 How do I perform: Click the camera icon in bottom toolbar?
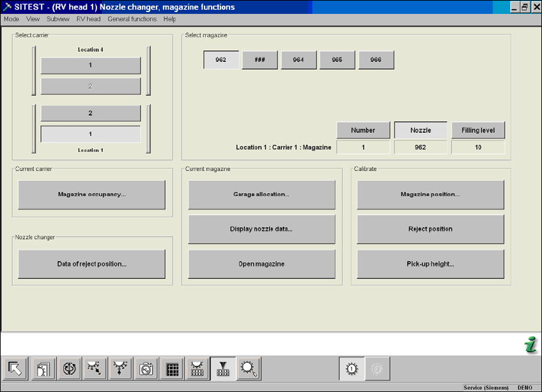(146, 369)
